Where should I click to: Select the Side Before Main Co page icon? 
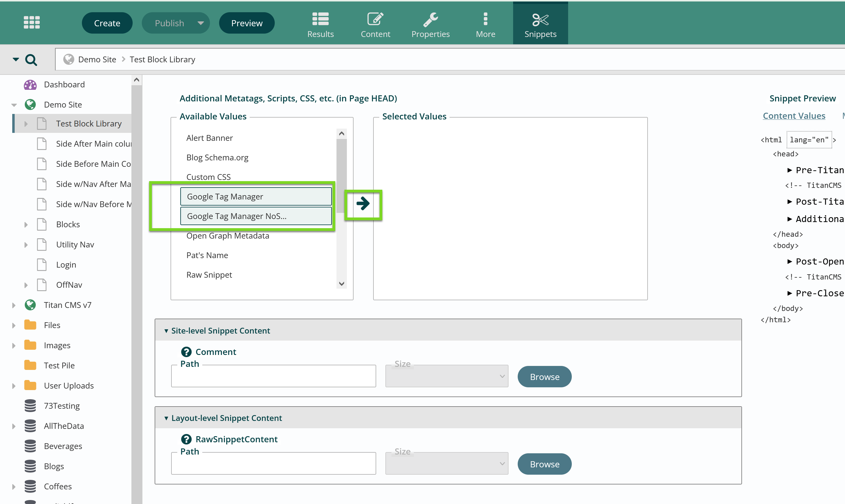tap(42, 164)
